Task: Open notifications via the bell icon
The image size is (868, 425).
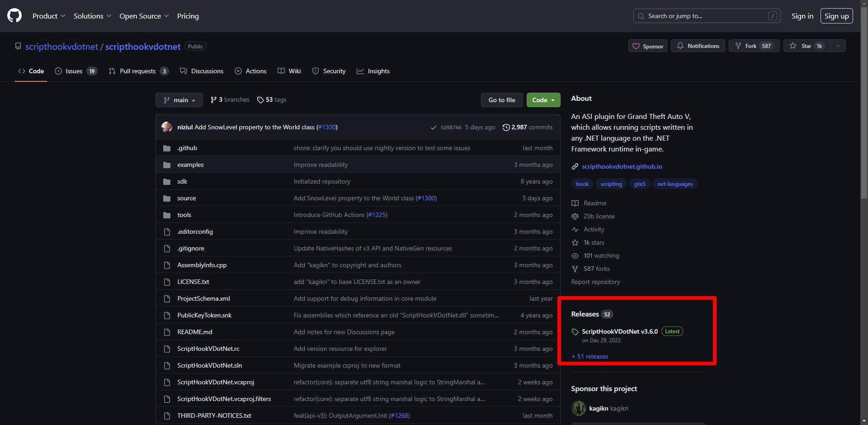Action: coord(681,46)
